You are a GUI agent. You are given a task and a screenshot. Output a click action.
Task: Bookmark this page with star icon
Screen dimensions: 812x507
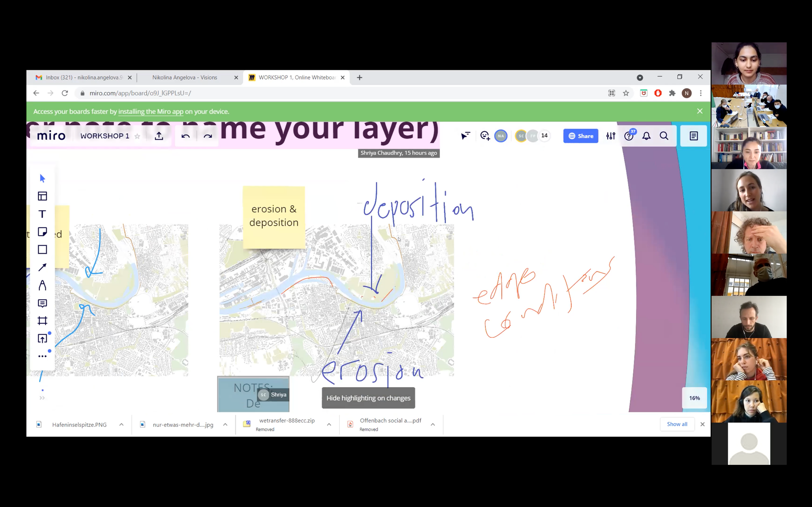click(x=626, y=93)
